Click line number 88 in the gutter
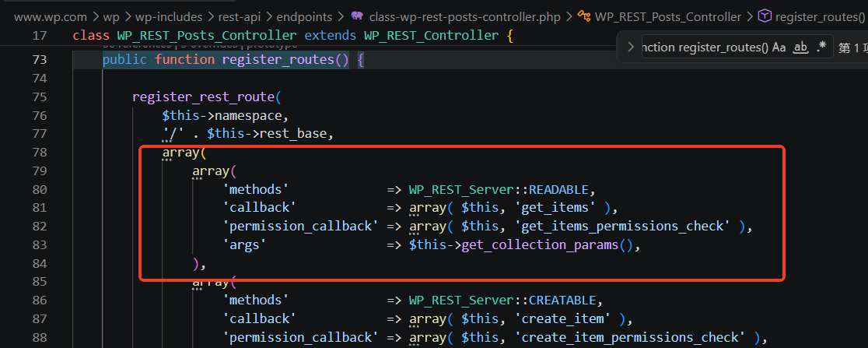868x348 pixels. pos(40,337)
